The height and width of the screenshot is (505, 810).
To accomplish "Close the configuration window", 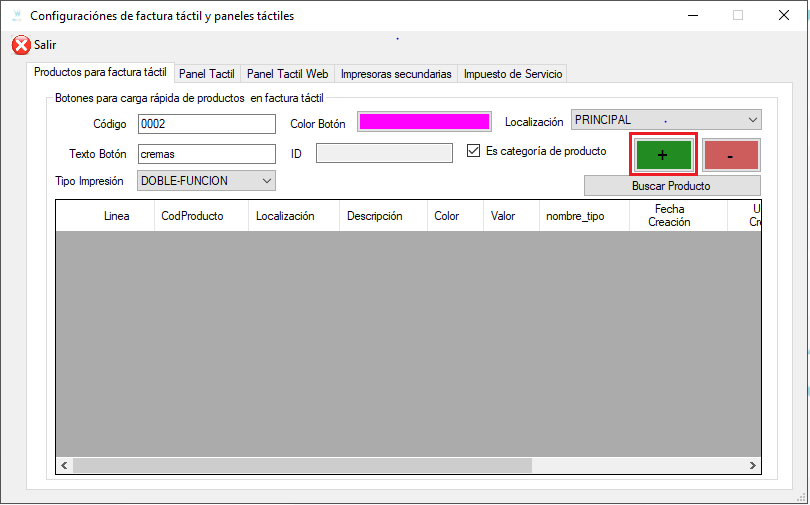I will click(x=784, y=15).
